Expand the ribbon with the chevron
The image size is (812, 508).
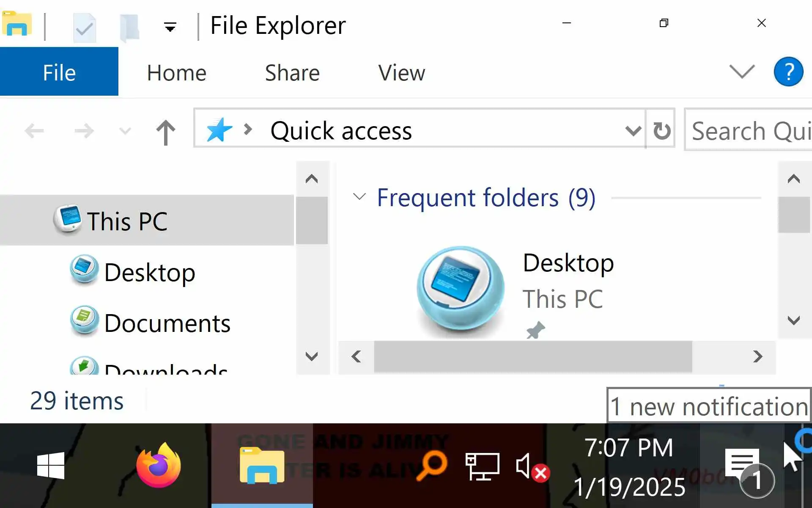tap(742, 71)
